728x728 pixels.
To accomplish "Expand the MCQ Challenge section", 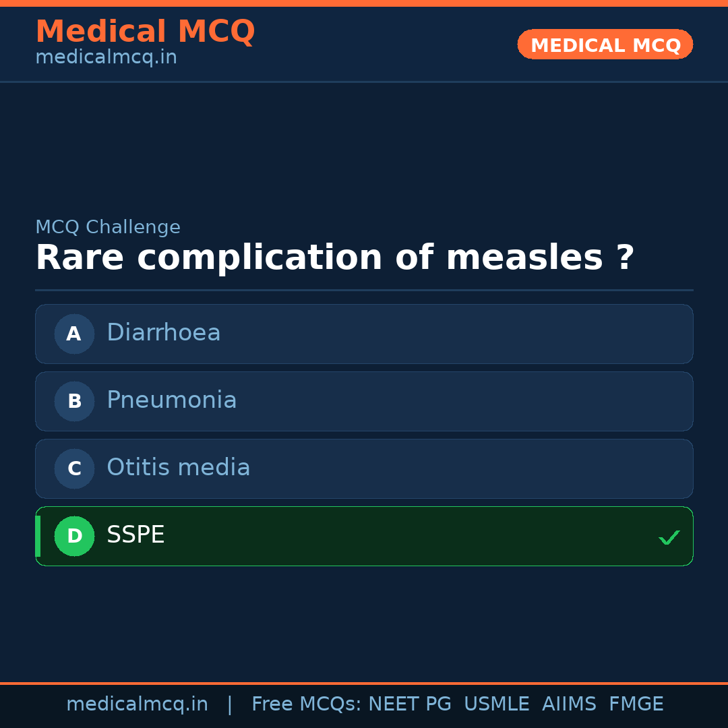I will click(108, 227).
